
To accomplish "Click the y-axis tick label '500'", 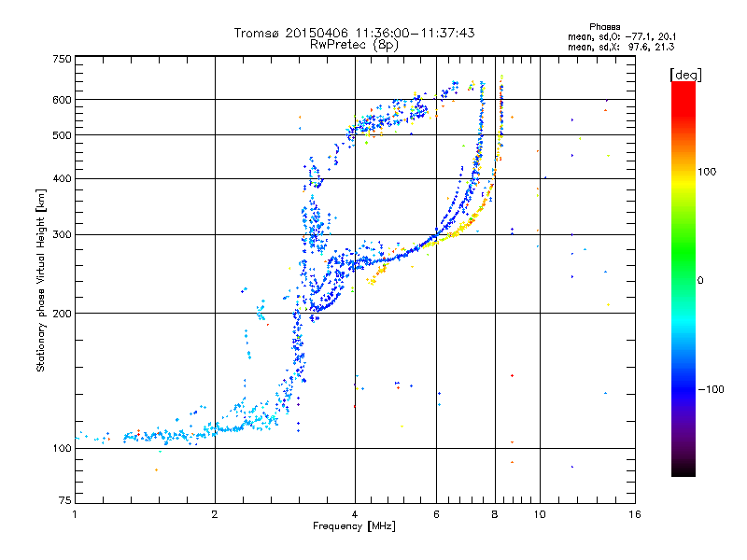I will (62, 135).
